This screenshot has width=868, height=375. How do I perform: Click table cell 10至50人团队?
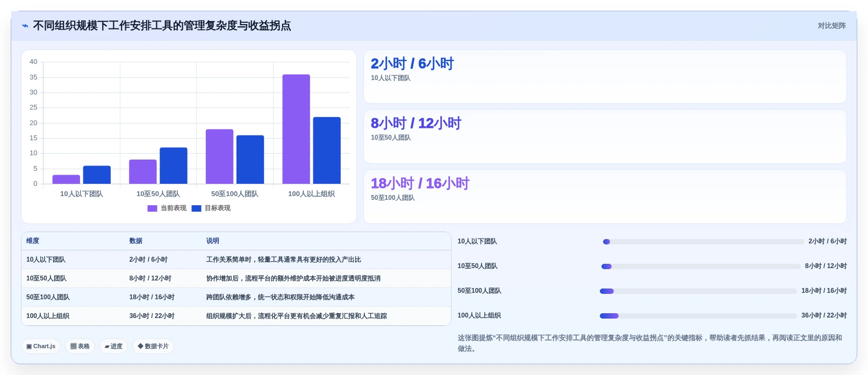tap(46, 279)
